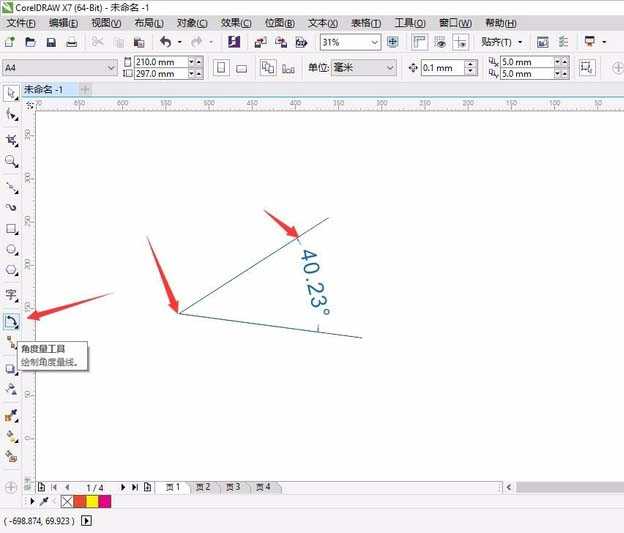Viewport: 624px width, 533px height.
Task: Open the zoom level 31% dropdown
Action: click(375, 42)
